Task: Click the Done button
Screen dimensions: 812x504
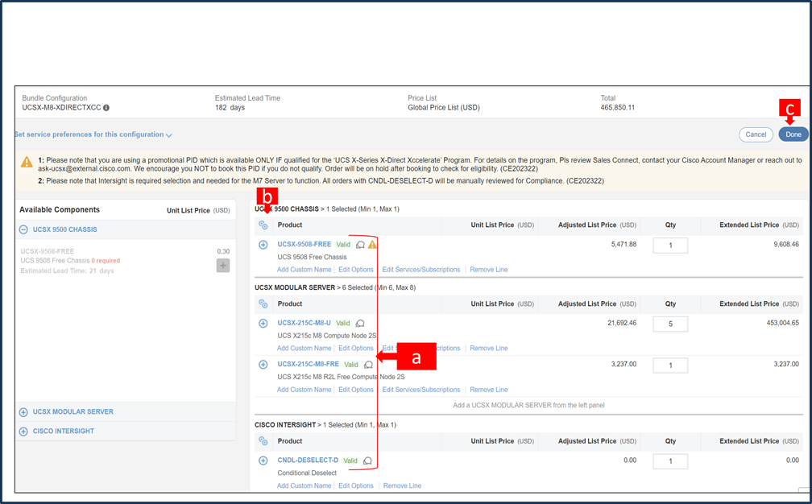Action: tap(793, 134)
